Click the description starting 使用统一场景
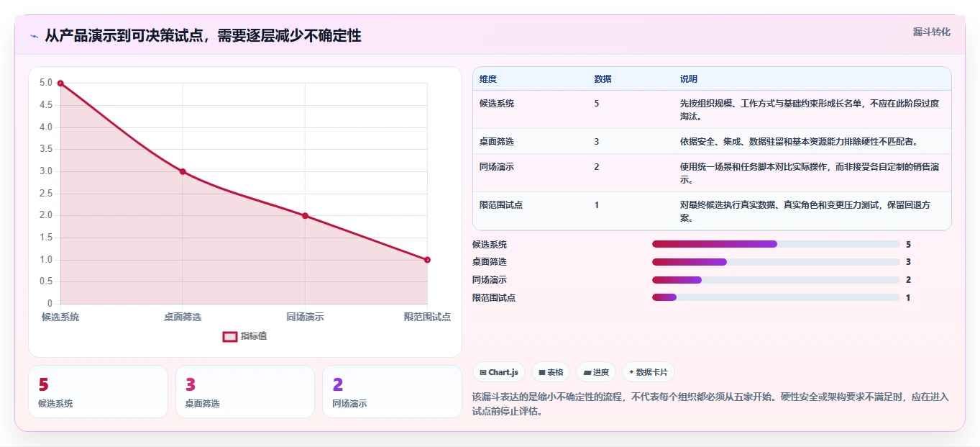Image resolution: width=980 pixels, height=447 pixels. (x=810, y=173)
